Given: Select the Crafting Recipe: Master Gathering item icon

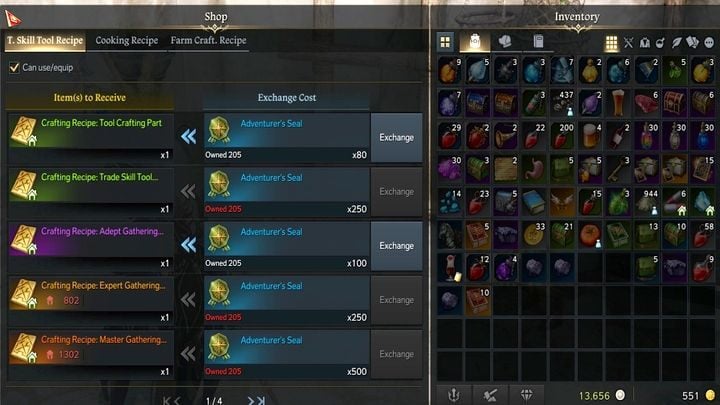Looking at the screenshot, I should (x=23, y=348).
